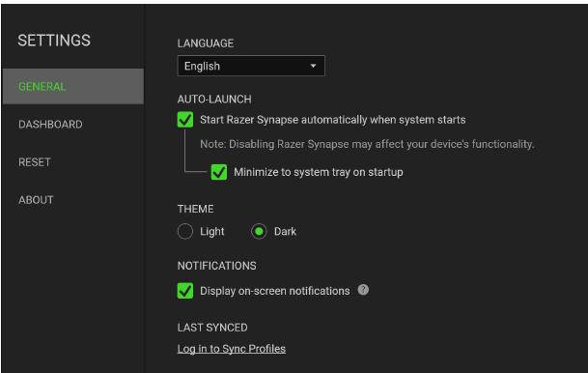The image size is (588, 373).
Task: Click the AUTO-LAUNCH section heading
Action: (x=214, y=100)
